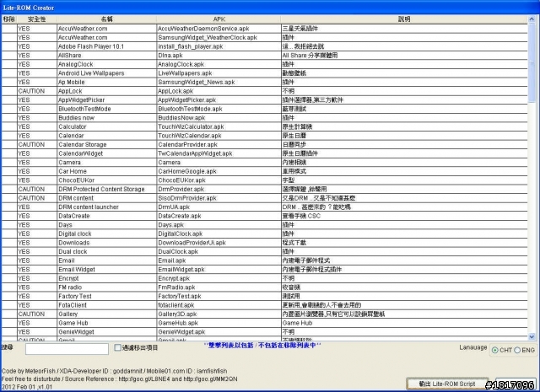Click the FmRadio.apk cell

click(219, 287)
